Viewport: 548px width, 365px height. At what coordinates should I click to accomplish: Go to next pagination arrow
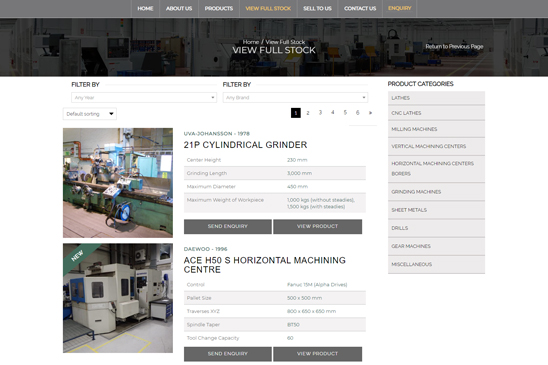(370, 113)
